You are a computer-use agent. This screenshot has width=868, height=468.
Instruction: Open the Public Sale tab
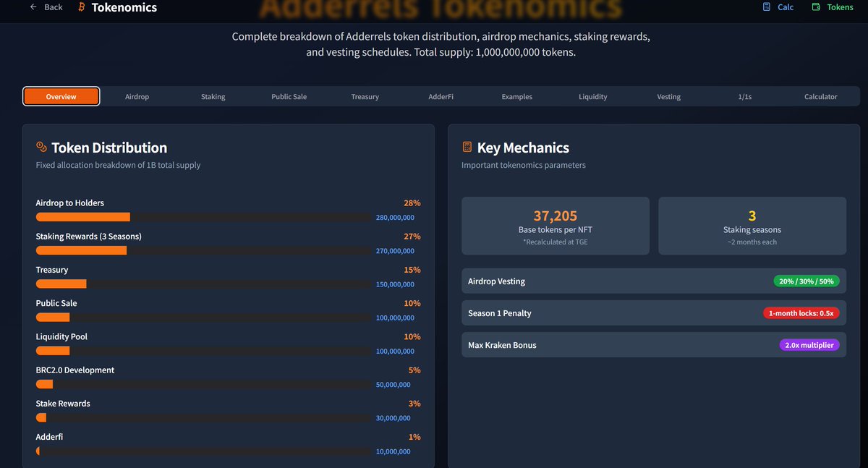point(289,96)
